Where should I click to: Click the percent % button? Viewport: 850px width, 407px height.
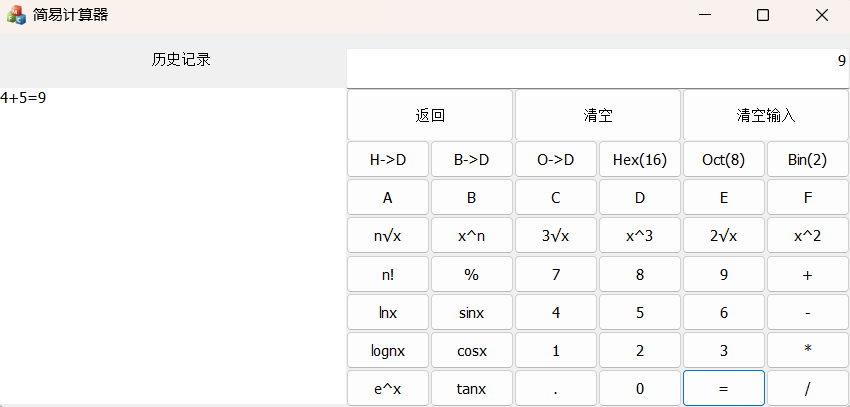pyautogui.click(x=472, y=274)
